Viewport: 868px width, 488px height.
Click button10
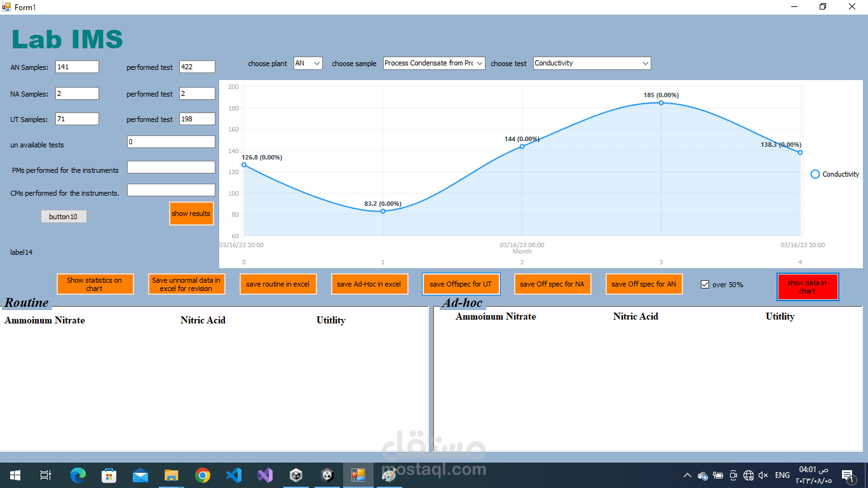pyautogui.click(x=64, y=217)
